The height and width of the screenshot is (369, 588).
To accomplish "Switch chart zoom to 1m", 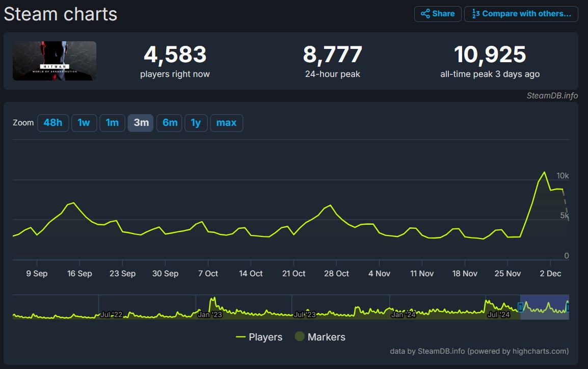I will (112, 123).
